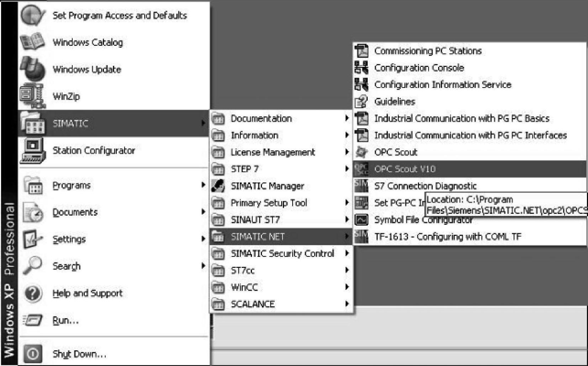Launch OPC Scout V10 menu entry
The width and height of the screenshot is (588, 366).
point(469,169)
